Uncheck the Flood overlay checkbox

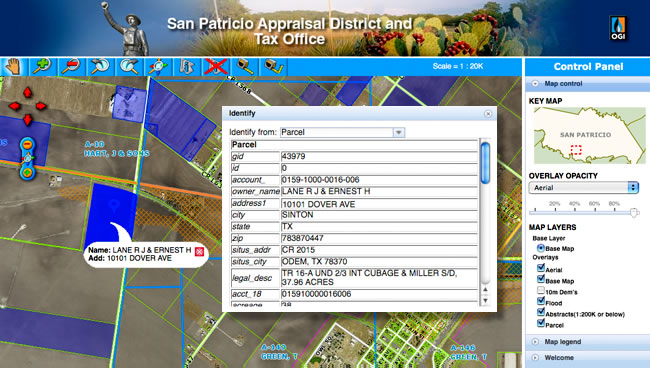pyautogui.click(x=541, y=301)
